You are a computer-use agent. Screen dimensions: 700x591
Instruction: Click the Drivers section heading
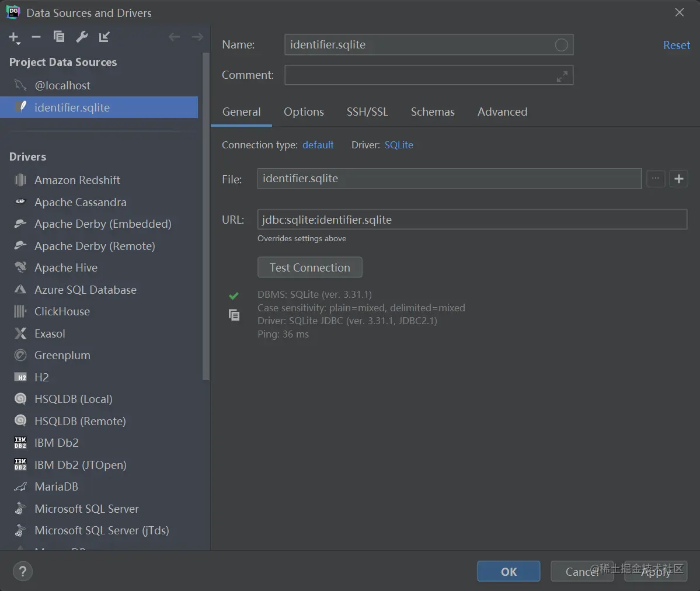click(27, 157)
